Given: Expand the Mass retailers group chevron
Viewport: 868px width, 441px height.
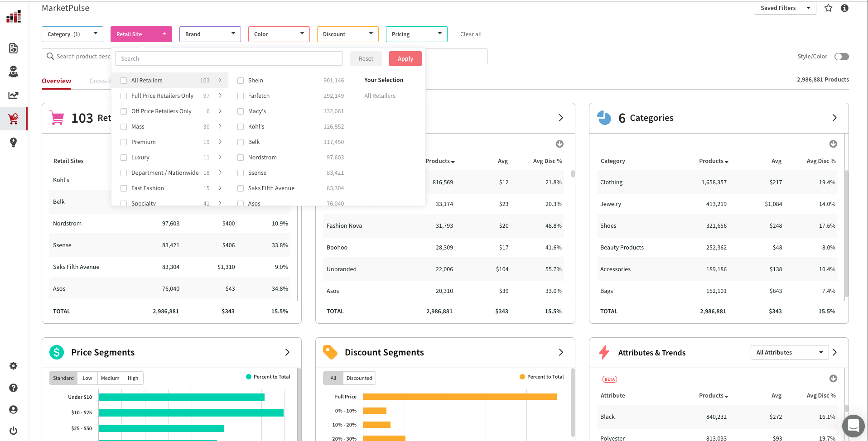Looking at the screenshot, I should point(220,126).
